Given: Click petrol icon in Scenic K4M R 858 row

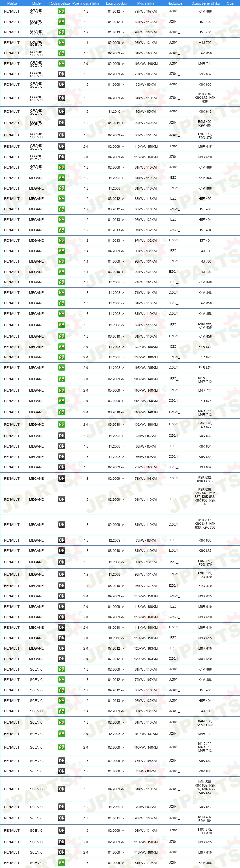Looking at the screenshot, I should 62,722.
